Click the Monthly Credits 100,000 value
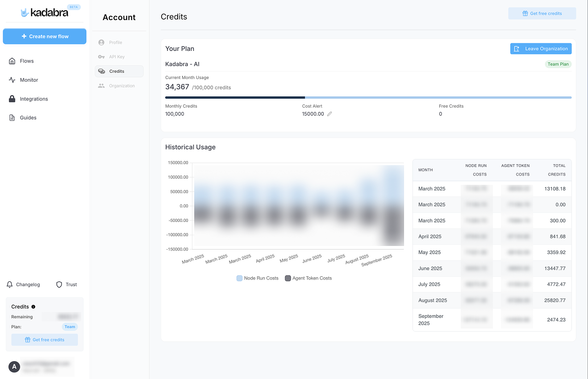 [175, 114]
